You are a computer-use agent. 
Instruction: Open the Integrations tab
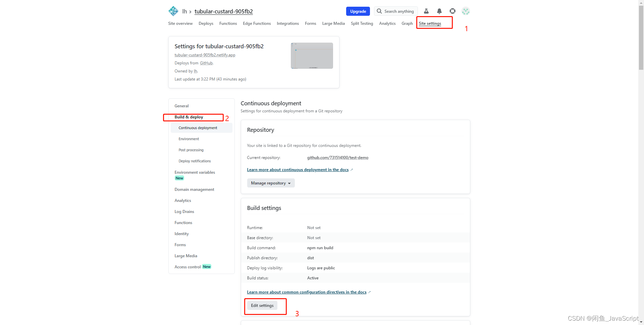tap(288, 23)
